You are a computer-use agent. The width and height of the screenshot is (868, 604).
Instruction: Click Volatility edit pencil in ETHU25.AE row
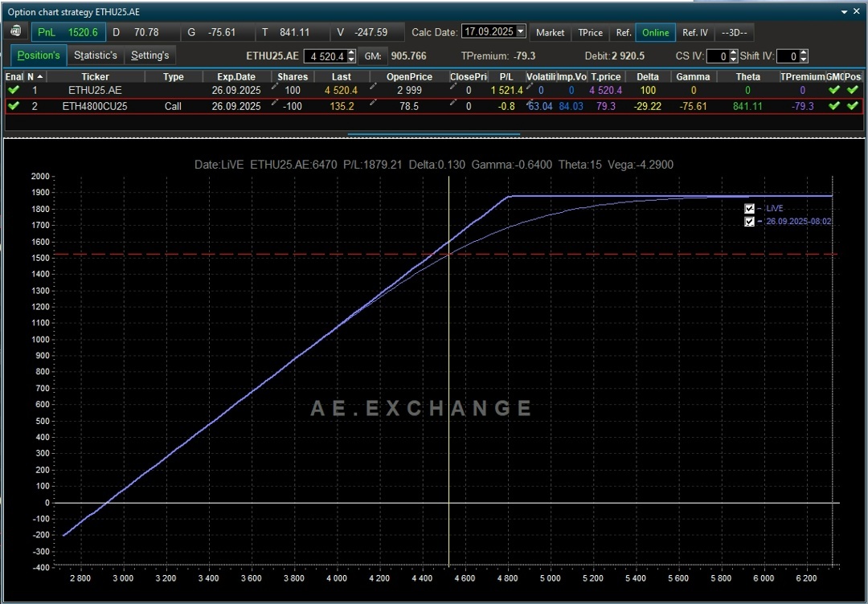[529, 87]
